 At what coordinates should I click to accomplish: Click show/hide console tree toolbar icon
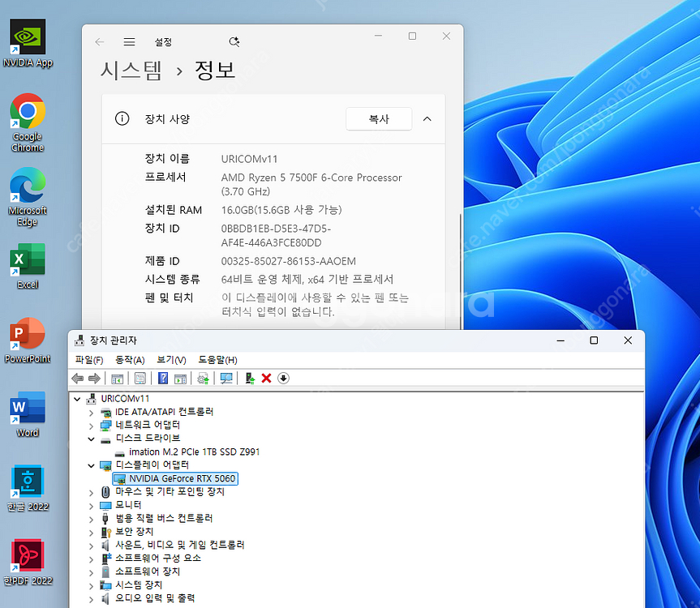coord(117,379)
